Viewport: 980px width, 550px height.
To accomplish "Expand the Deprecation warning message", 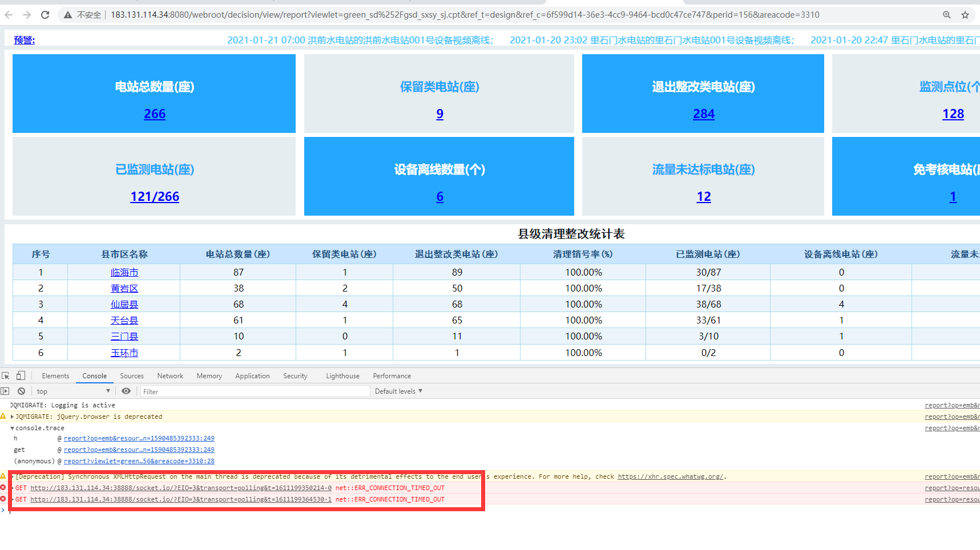I will click(13, 476).
